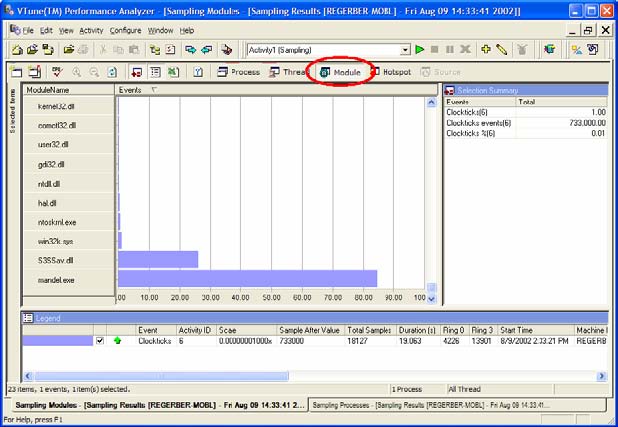Open the Activity1 (Sampling) dropdown
Viewport: 618px width, 427px height.
coord(405,49)
